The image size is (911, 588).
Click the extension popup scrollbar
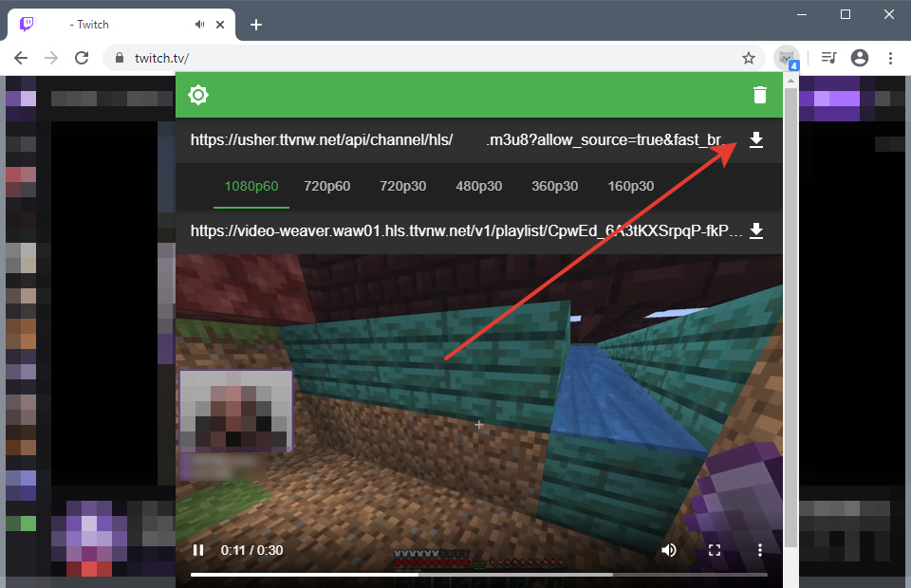tap(790, 318)
